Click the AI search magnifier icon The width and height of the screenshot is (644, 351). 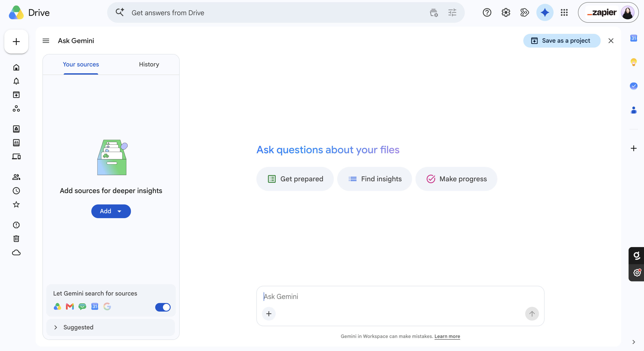[120, 12]
